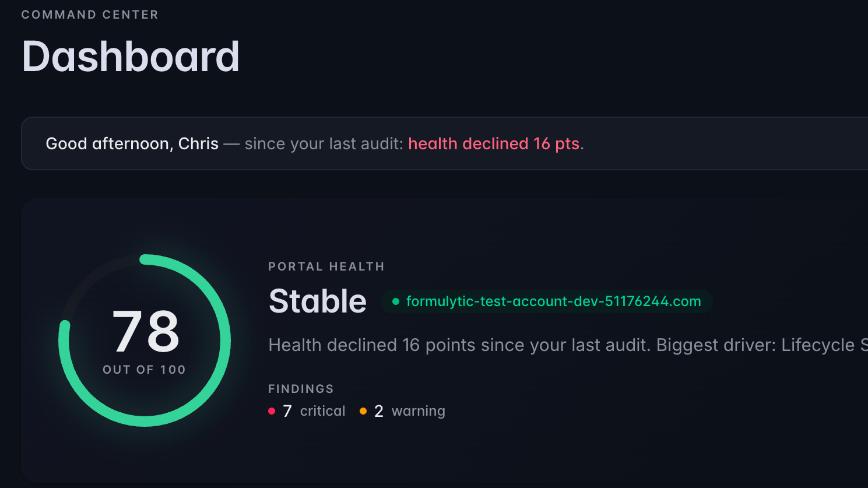This screenshot has height=488, width=868.
Task: Click the orange warning findings dot
Action: 363,411
